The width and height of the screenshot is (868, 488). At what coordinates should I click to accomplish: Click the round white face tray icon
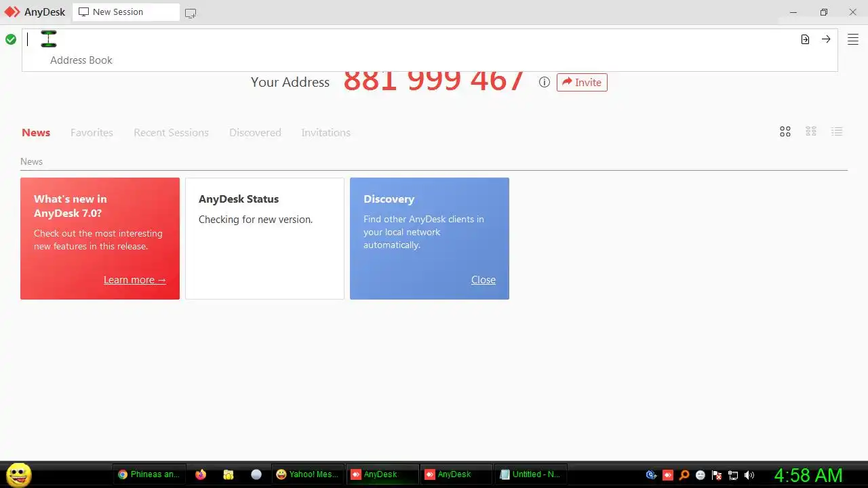701,475
